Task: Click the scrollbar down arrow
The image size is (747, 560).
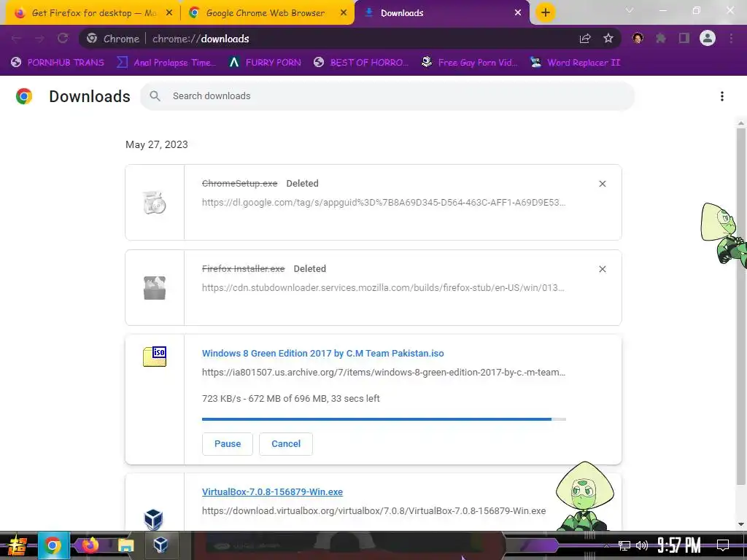Action: click(x=741, y=524)
